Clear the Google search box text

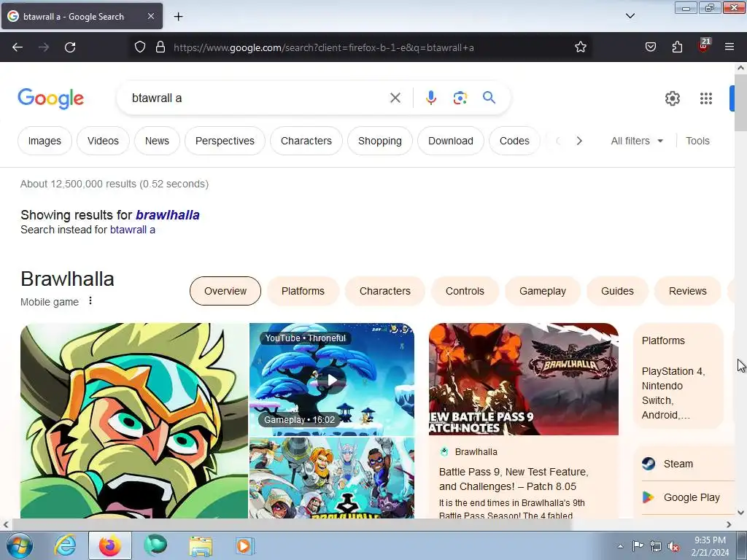click(395, 98)
